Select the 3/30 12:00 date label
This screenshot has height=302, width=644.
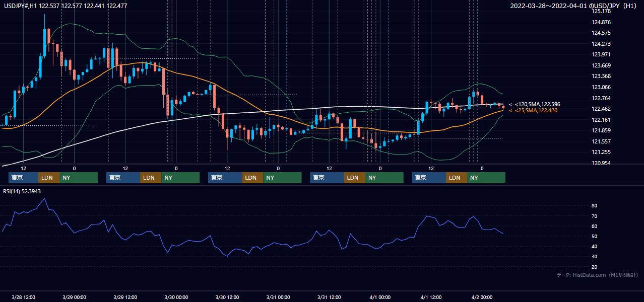tap(227, 297)
